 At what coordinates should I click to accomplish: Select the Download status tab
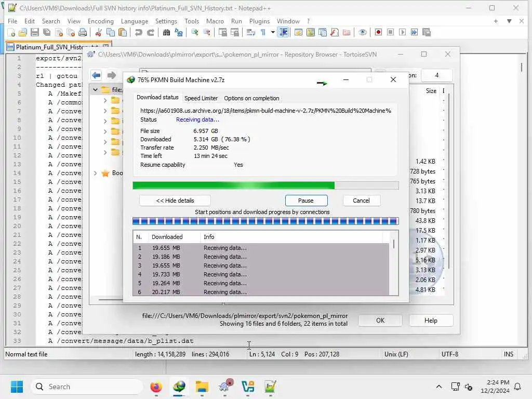157,97
